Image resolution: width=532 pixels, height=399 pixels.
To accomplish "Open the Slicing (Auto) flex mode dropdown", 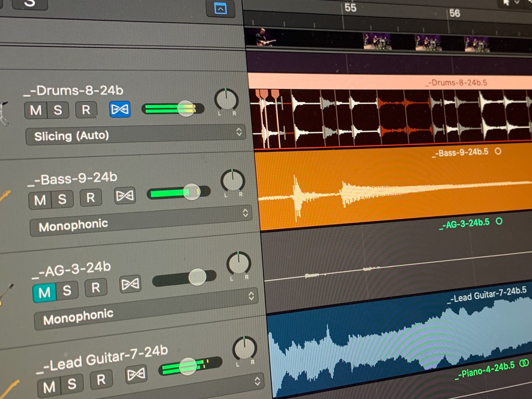I will (x=136, y=135).
